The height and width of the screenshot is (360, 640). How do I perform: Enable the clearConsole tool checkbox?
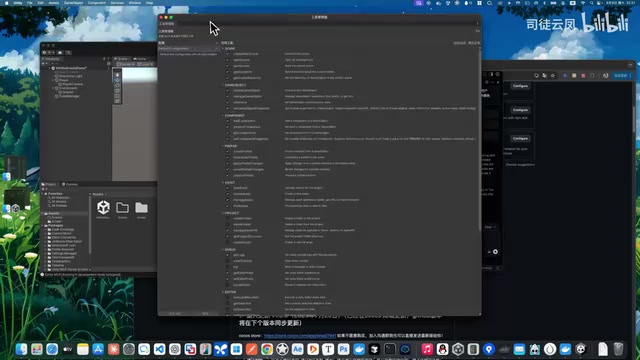228,261
